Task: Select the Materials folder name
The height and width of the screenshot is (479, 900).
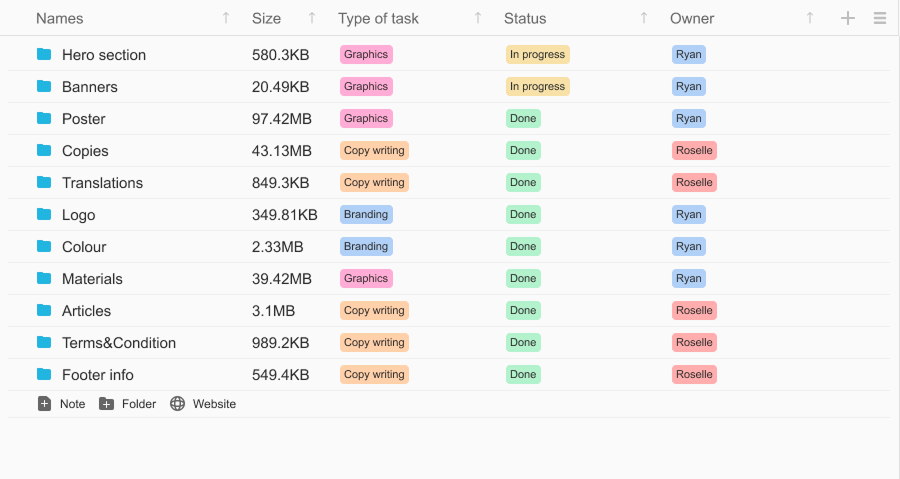Action: pyautogui.click(x=92, y=278)
